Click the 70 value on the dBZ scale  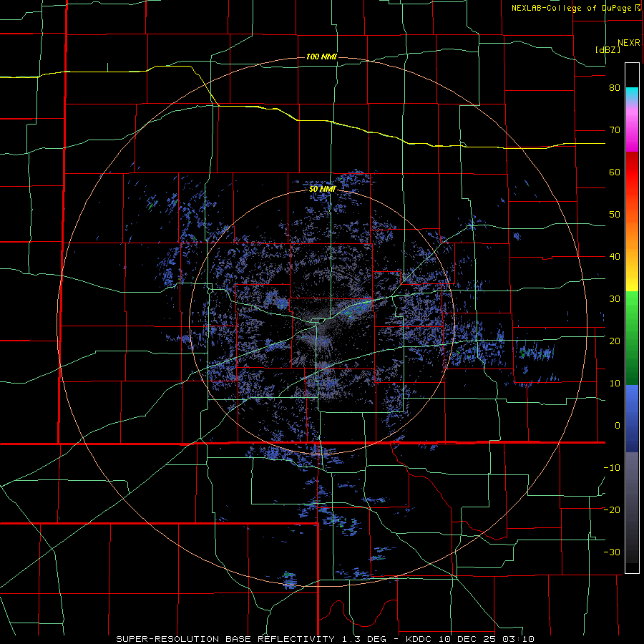point(615,130)
